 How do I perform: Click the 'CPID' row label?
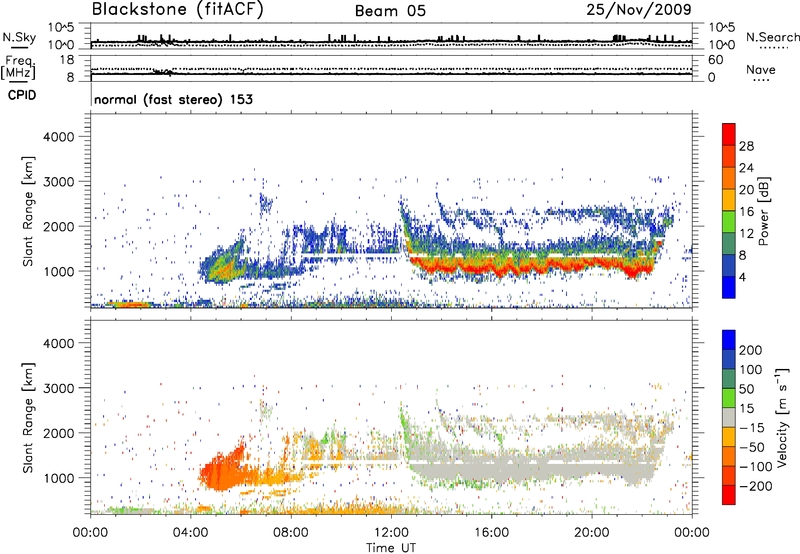point(22,95)
